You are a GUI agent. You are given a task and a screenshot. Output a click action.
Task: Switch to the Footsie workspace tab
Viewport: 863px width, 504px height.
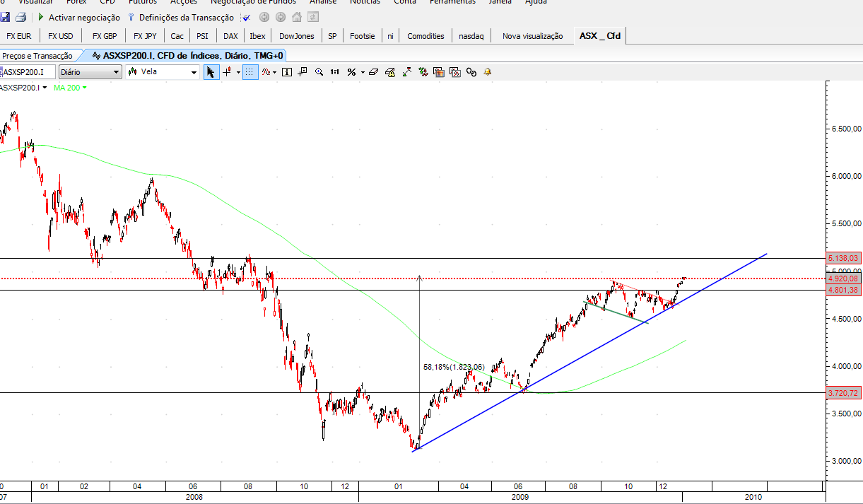(363, 36)
